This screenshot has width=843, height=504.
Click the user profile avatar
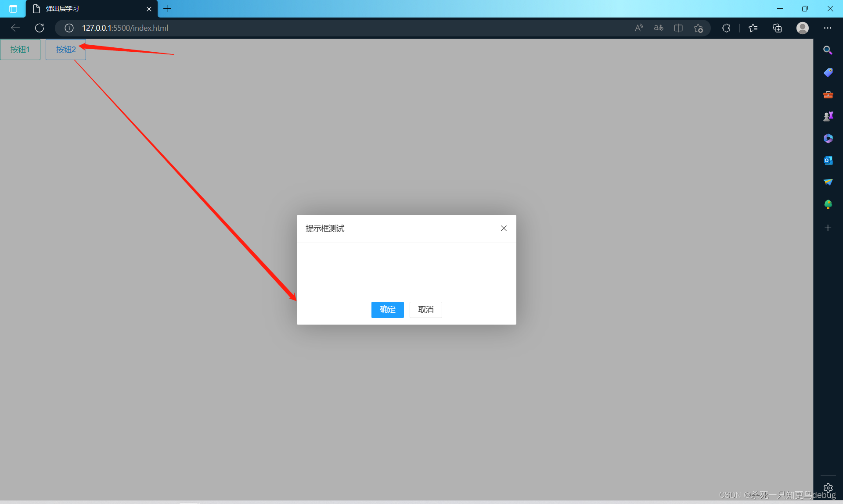[802, 28]
